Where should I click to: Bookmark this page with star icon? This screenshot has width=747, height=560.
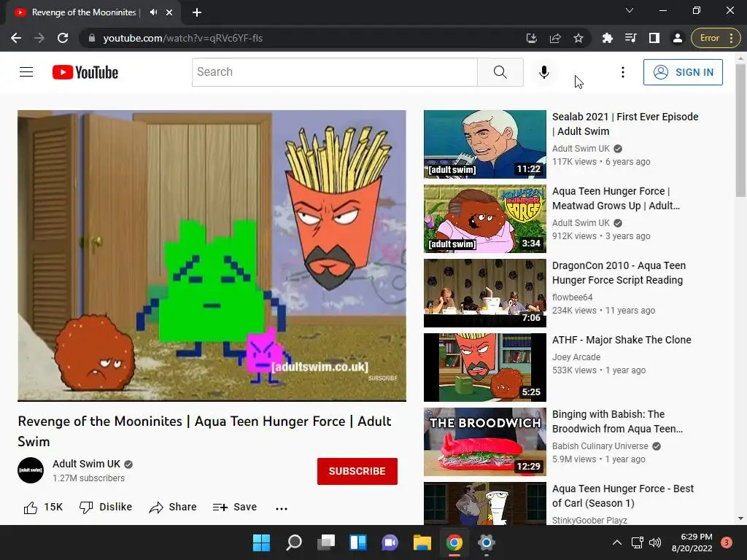click(x=578, y=38)
